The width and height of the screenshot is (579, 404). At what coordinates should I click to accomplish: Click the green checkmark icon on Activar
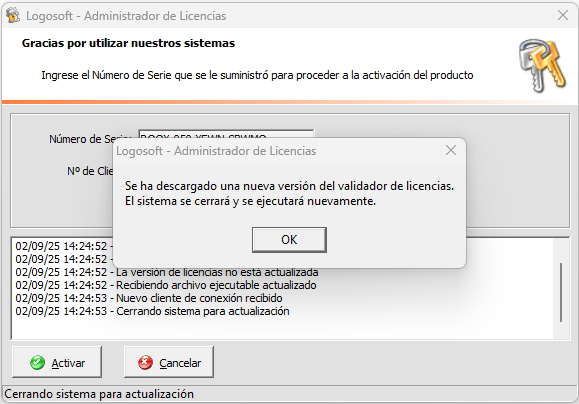click(x=37, y=363)
